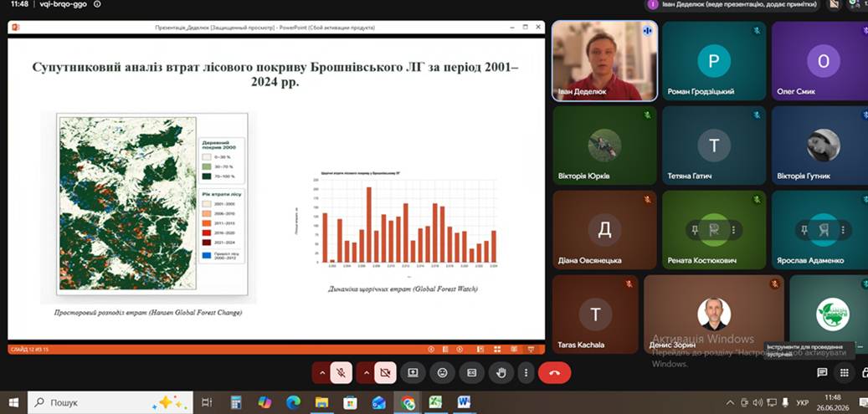Open meeting details info icon near code
This screenshot has height=414, width=868.
[97, 4]
